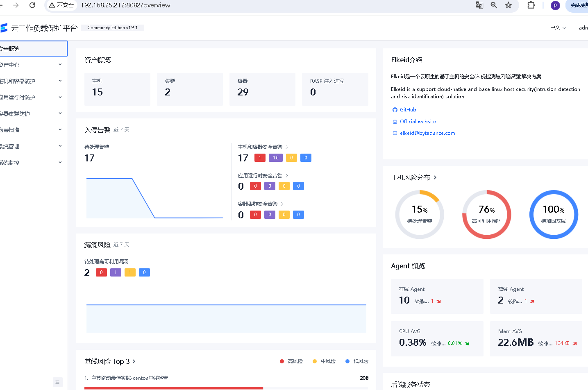Toggle the 中风险 legend item in baseline chart
The width and height of the screenshot is (588, 390).
pyautogui.click(x=324, y=361)
